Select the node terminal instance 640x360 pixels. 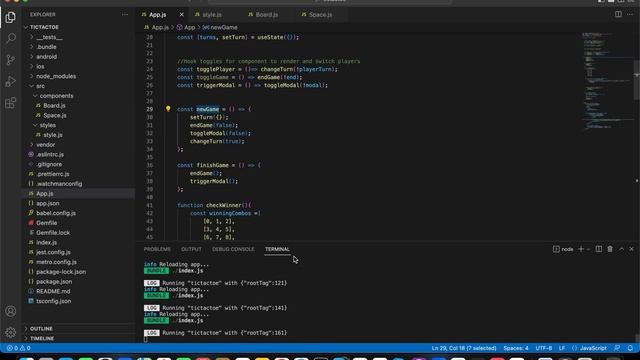[563, 249]
